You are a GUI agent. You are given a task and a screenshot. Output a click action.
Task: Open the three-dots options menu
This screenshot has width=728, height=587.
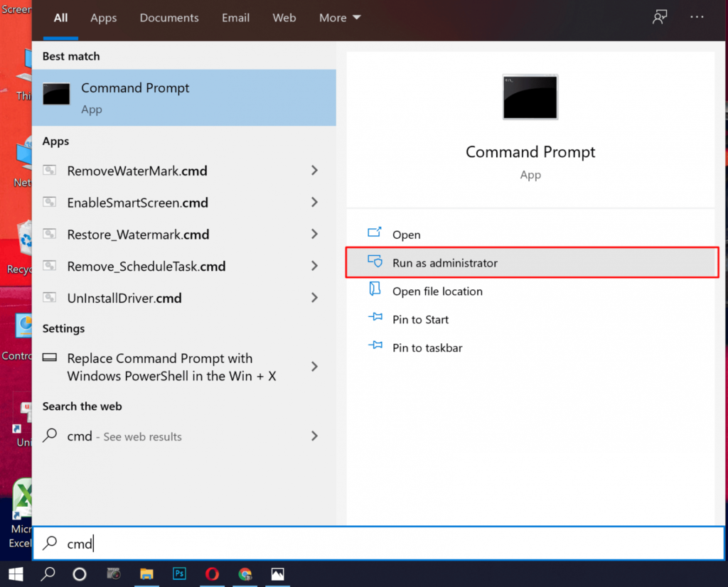[697, 17]
